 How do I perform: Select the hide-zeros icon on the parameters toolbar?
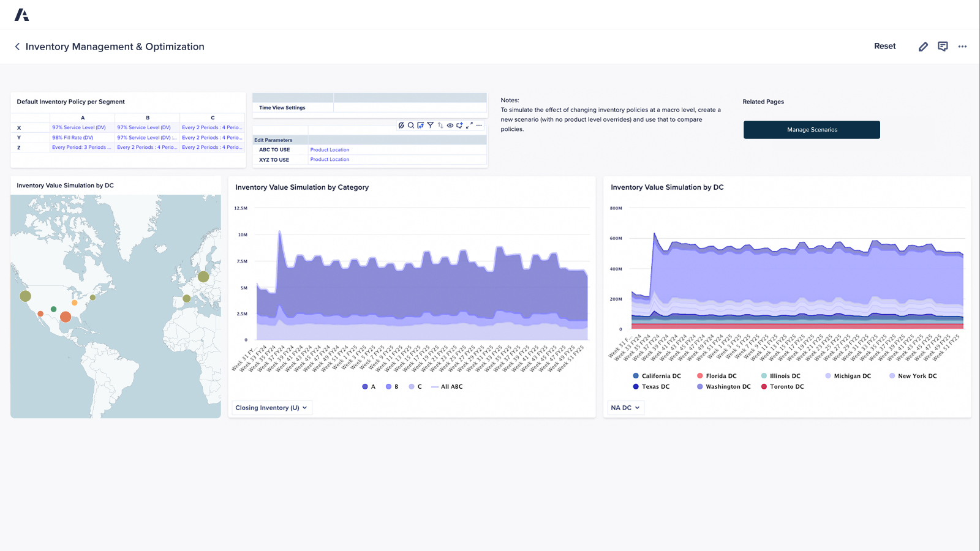pyautogui.click(x=401, y=126)
